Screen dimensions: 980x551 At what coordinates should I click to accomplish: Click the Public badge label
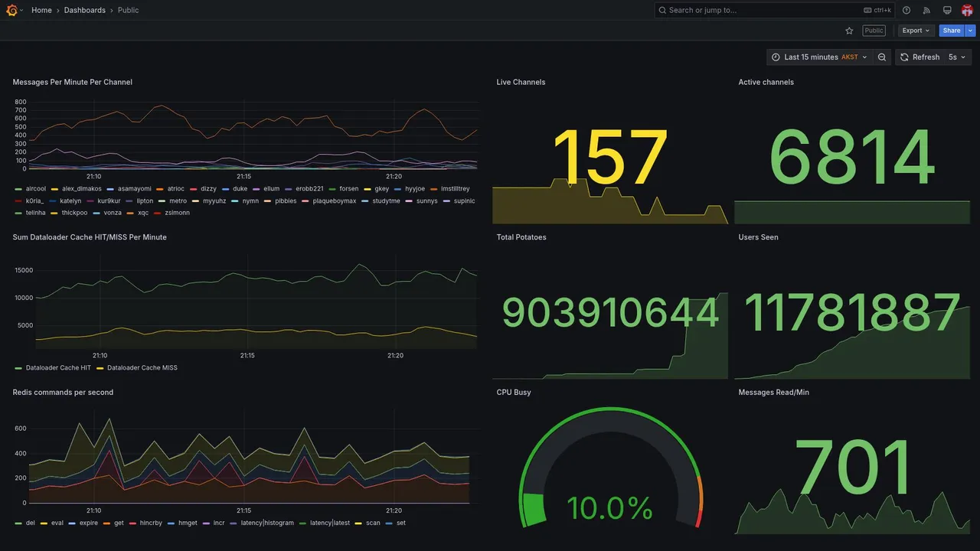pyautogui.click(x=874, y=31)
